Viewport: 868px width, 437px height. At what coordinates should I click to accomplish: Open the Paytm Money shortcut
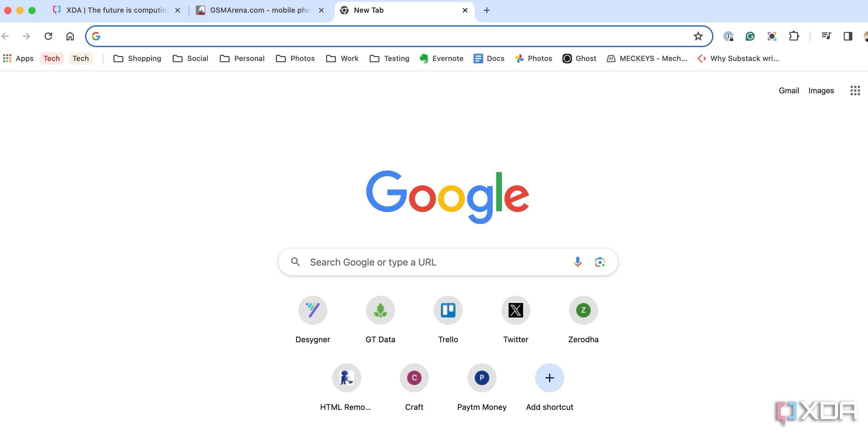click(482, 387)
